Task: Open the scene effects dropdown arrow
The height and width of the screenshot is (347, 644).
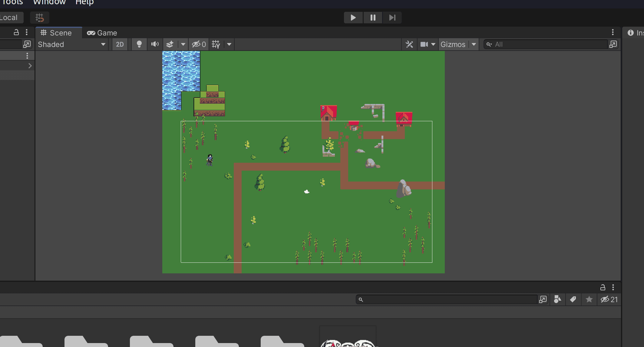Action: tap(183, 45)
